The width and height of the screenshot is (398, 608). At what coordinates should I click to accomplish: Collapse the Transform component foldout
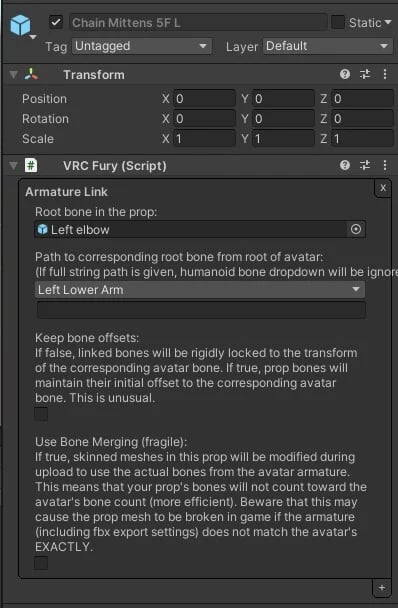coord(14,74)
